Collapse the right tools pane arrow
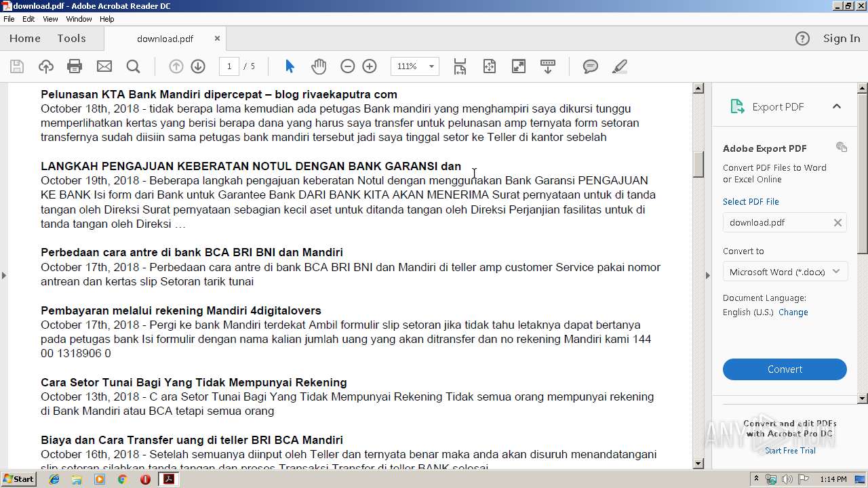The height and width of the screenshot is (488, 868). tap(708, 275)
